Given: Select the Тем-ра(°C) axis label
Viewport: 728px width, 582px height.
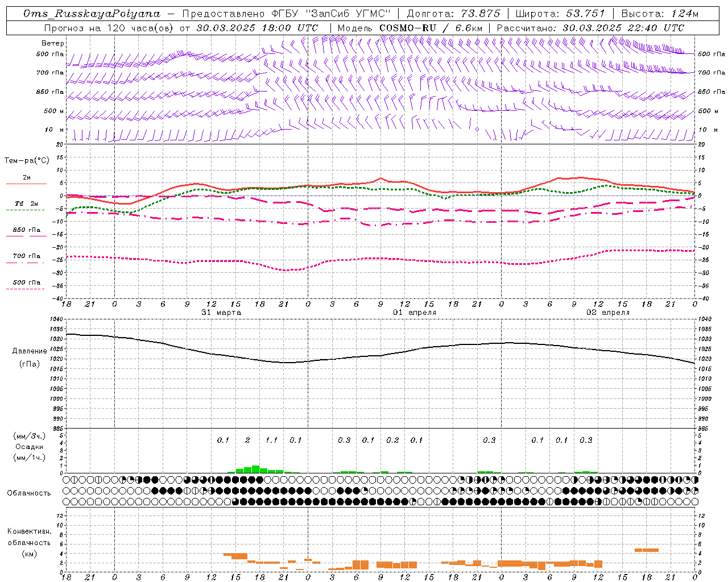Looking at the screenshot, I should coord(27,161).
